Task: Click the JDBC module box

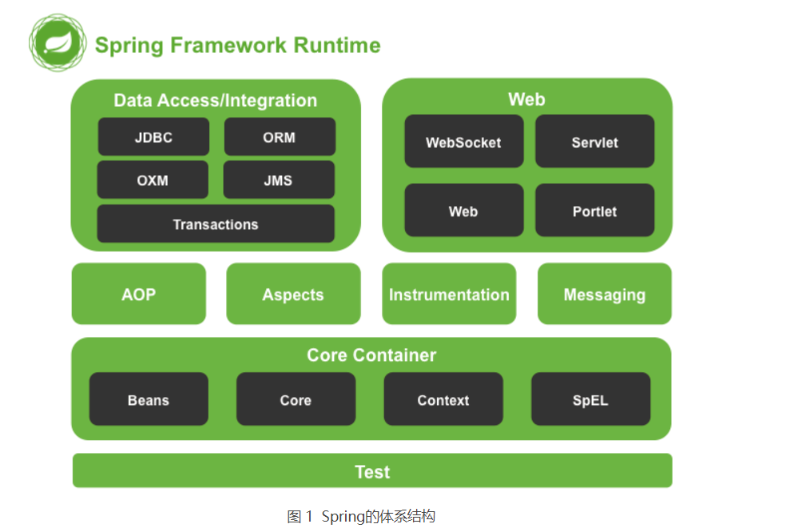Action: tap(153, 137)
